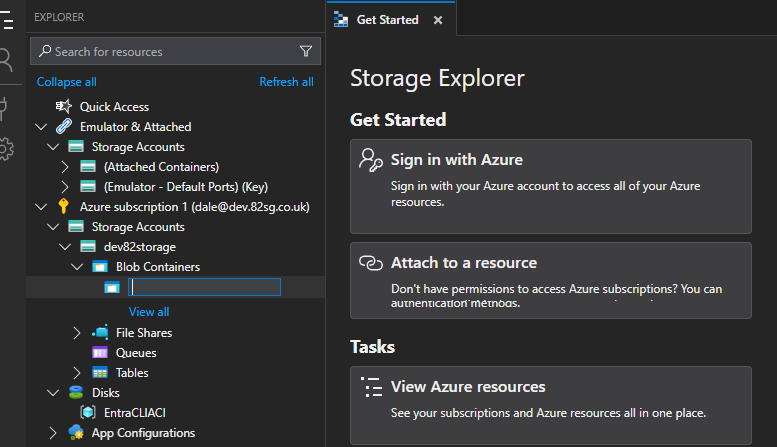
Task: Click the filter funnel icon in search
Action: 306,51
